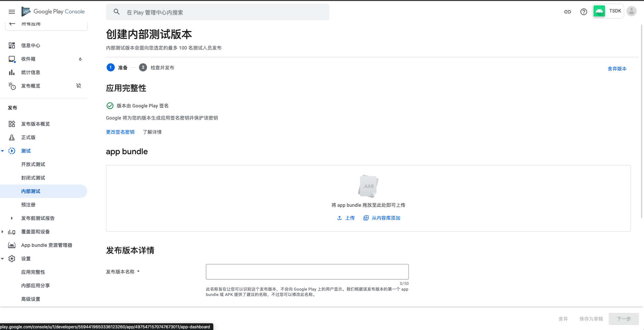Click the green TSDK app icon
Screen dimensions: 644x330
coord(599,11)
